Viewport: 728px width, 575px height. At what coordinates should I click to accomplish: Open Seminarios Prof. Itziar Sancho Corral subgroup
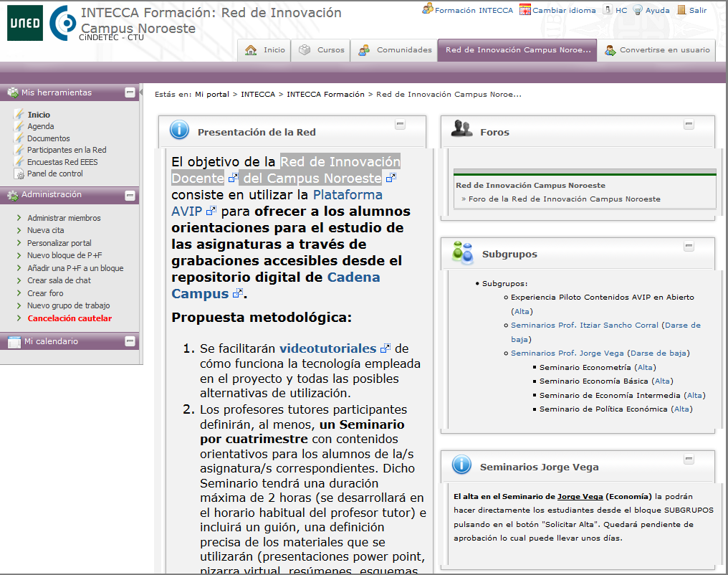coord(585,325)
